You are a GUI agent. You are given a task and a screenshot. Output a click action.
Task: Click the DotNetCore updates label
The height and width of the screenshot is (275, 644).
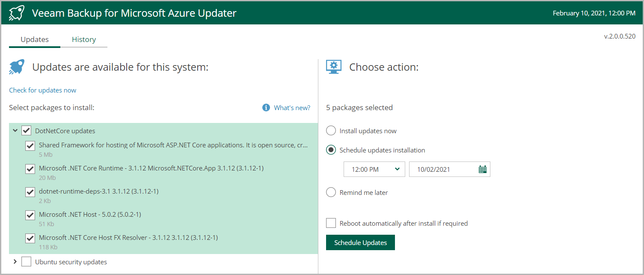[65, 131]
